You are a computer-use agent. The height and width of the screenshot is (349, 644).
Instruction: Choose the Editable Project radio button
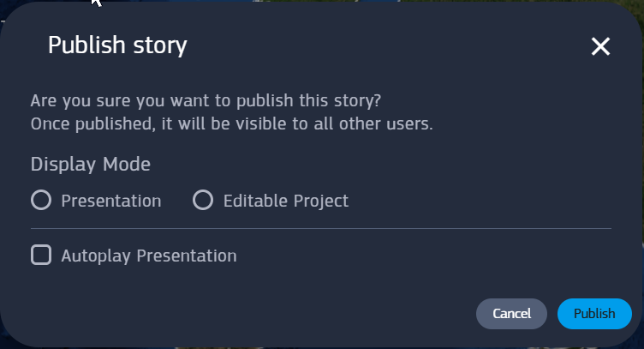pos(203,201)
